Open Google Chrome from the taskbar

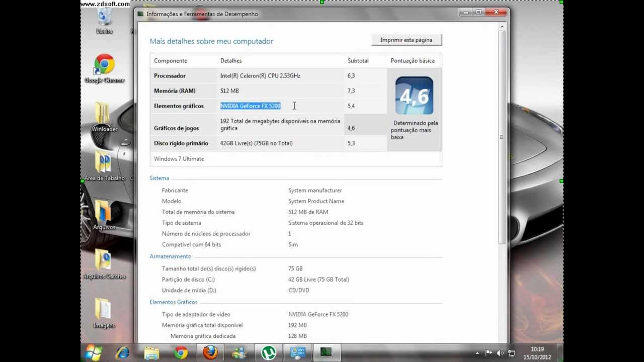[181, 352]
